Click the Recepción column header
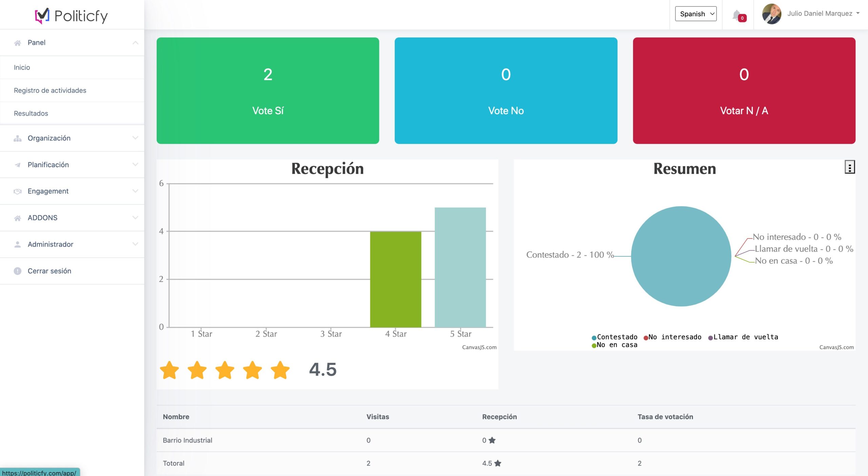 point(499,417)
